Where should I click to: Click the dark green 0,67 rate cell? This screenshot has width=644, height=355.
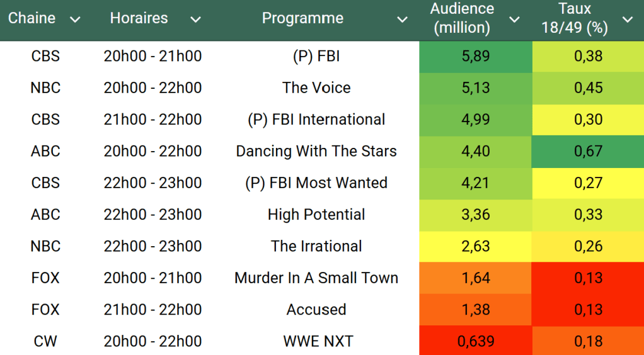[x=588, y=151]
